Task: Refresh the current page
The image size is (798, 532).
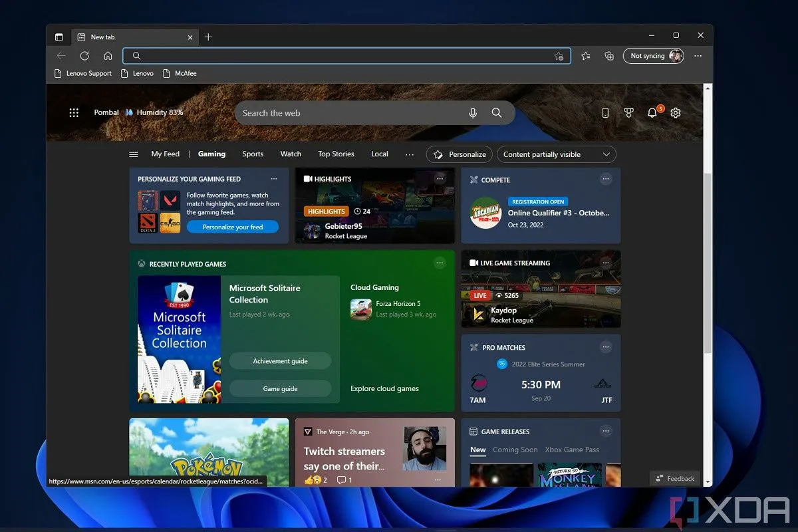Action: coord(84,56)
